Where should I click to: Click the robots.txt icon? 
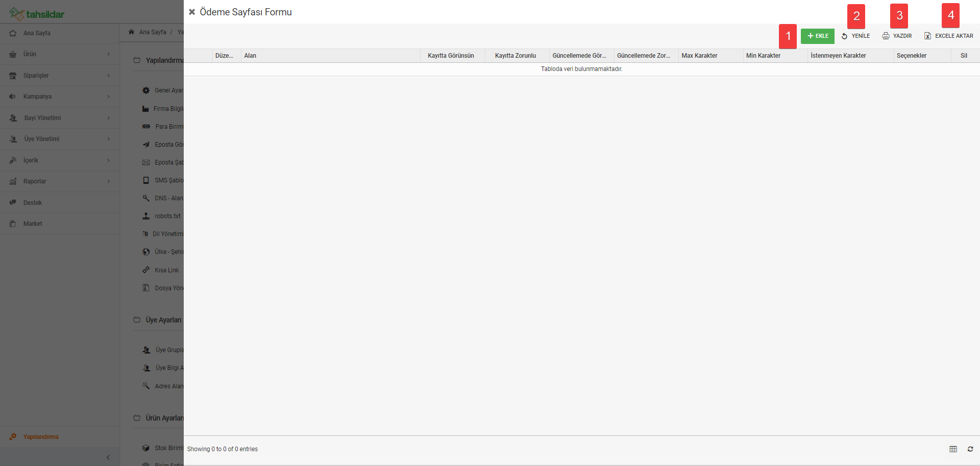[146, 216]
